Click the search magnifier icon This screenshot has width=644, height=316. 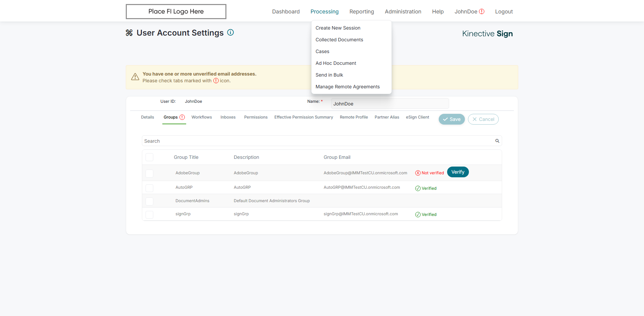(497, 141)
